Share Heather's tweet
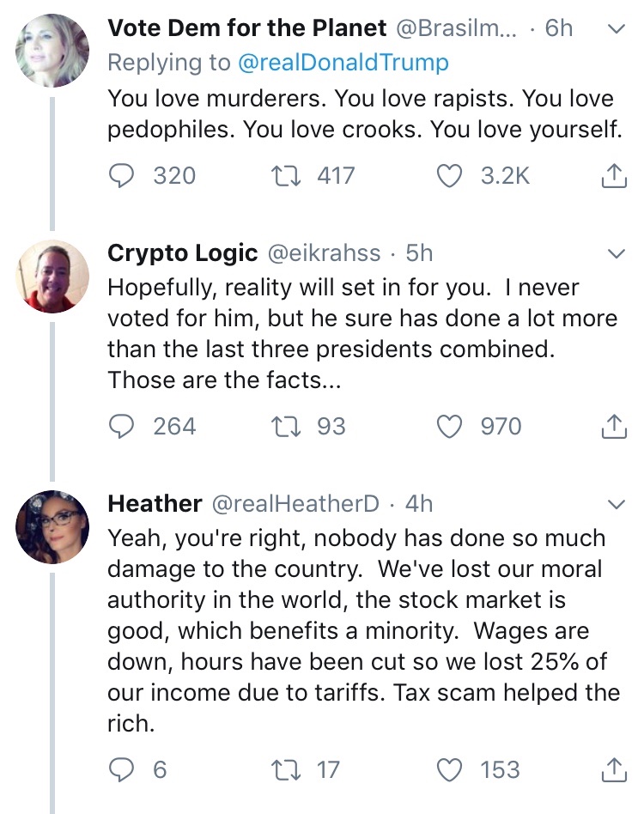Image resolution: width=644 pixels, height=814 pixels. (x=611, y=769)
